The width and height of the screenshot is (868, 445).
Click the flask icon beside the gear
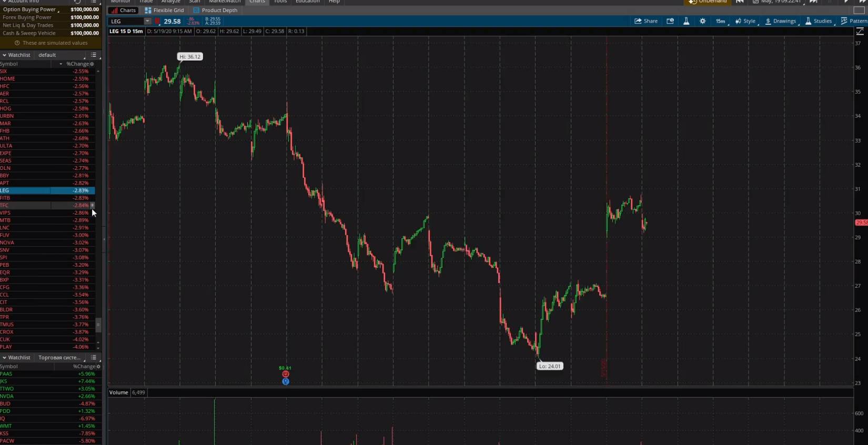tap(686, 21)
